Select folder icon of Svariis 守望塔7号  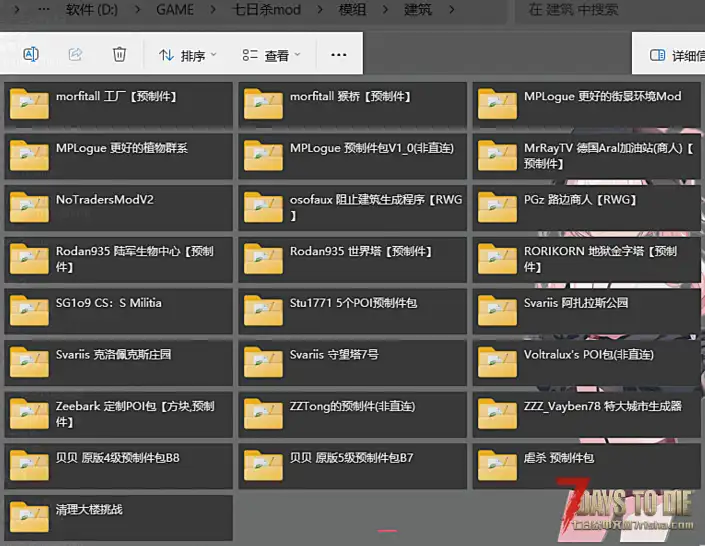point(263,362)
